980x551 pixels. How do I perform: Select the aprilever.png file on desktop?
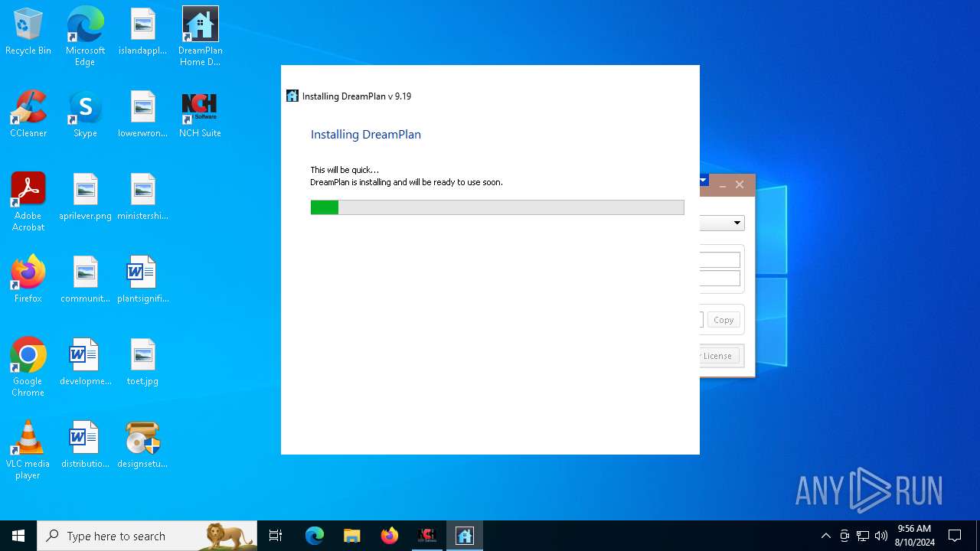tap(85, 197)
